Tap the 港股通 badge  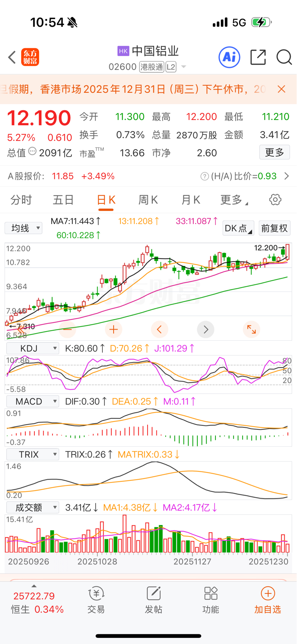(x=152, y=67)
